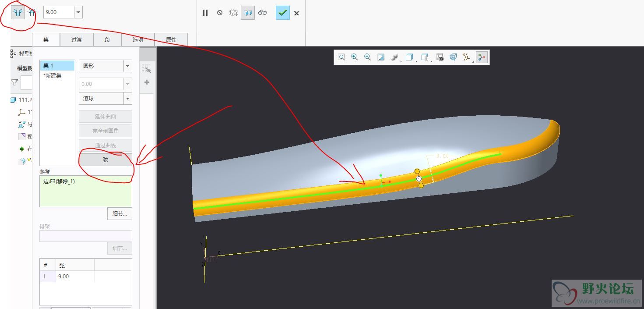Select the 移除 feature tree item
644x309 pixels.
pos(25,137)
